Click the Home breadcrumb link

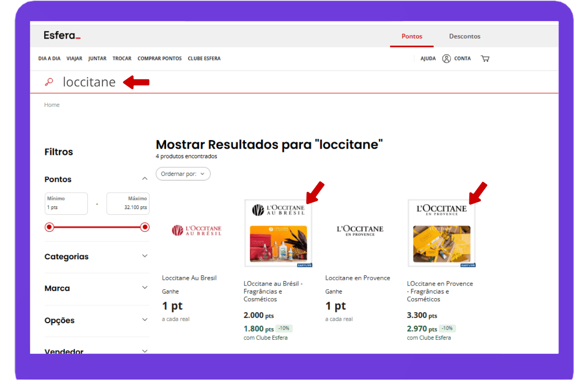coord(52,105)
